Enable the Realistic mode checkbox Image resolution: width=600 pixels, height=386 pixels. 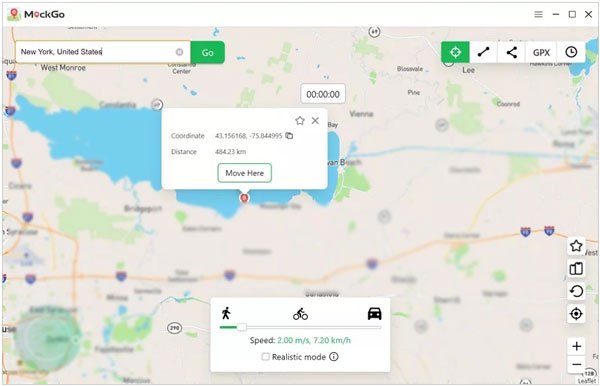265,357
